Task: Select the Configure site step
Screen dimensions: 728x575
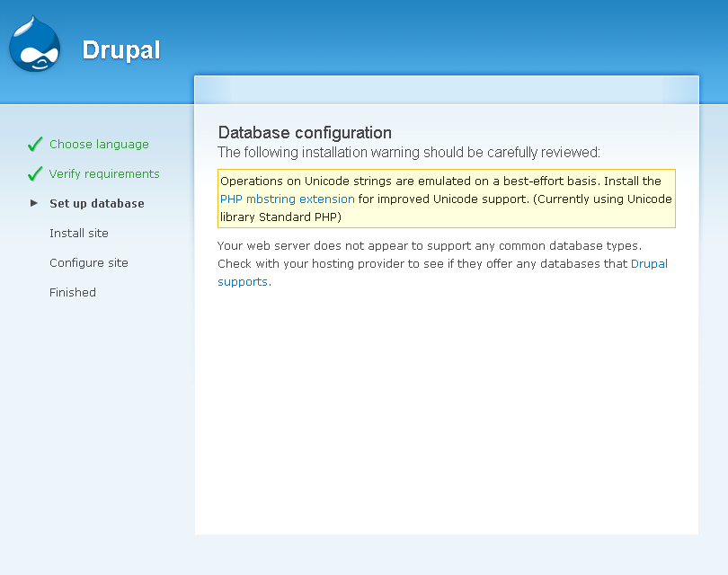Action: pos(89,262)
